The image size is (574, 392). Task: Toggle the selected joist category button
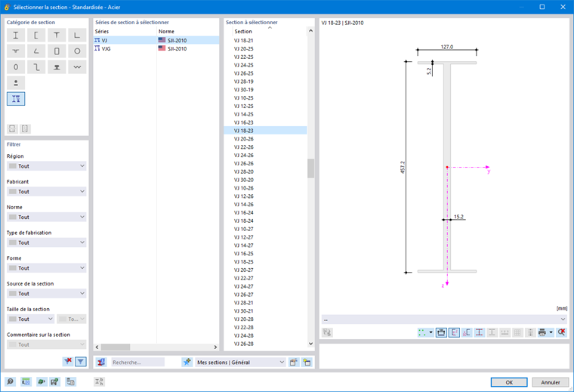click(x=16, y=99)
